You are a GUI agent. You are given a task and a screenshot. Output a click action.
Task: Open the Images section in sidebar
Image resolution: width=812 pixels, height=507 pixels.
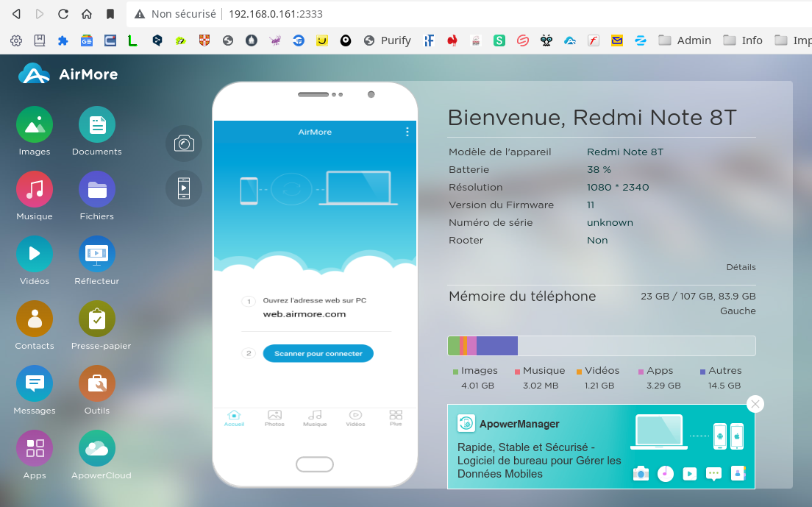35,125
